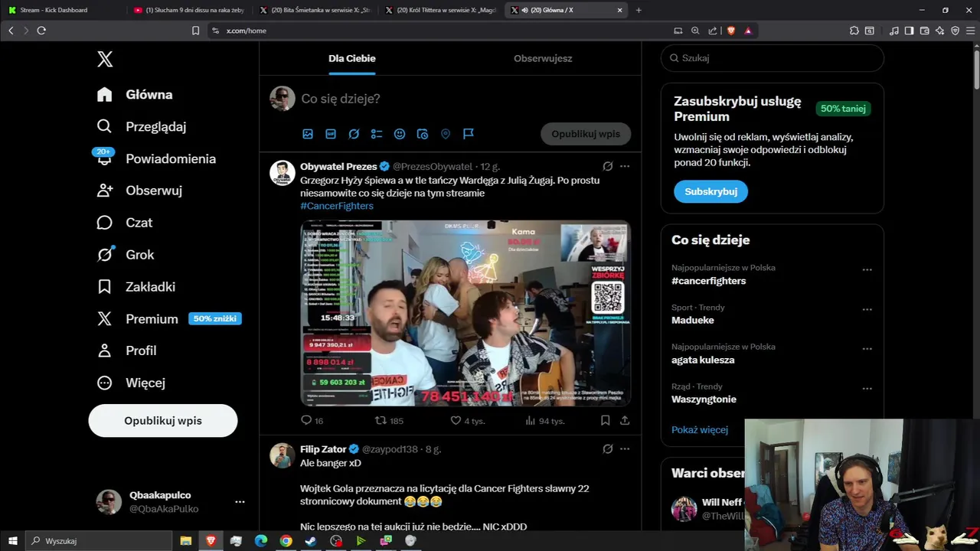Screen dimensions: 980x551
Task: Open more options on Filip Zator post
Action: (x=625, y=449)
